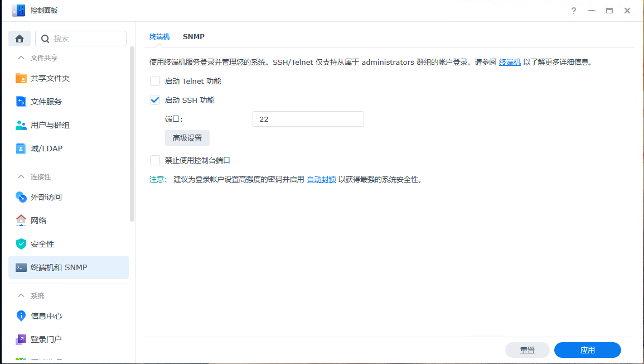Collapse the 系统 section

coord(21,296)
